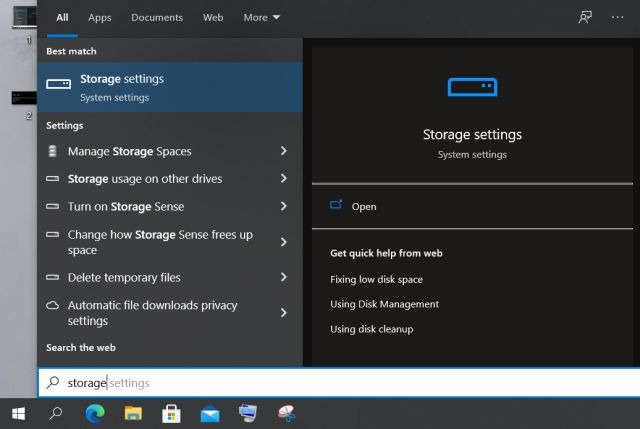This screenshot has height=429, width=640.
Task: Launch File Explorer from the taskbar
Action: click(133, 414)
